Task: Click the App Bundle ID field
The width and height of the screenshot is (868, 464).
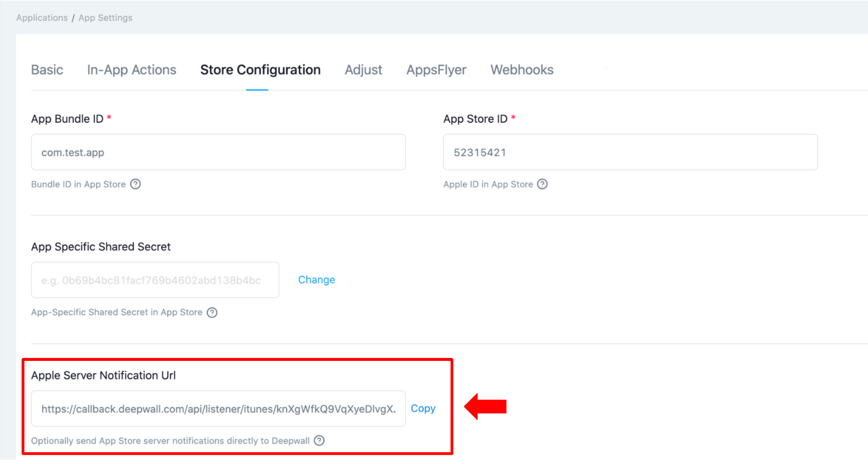Action: coord(218,152)
